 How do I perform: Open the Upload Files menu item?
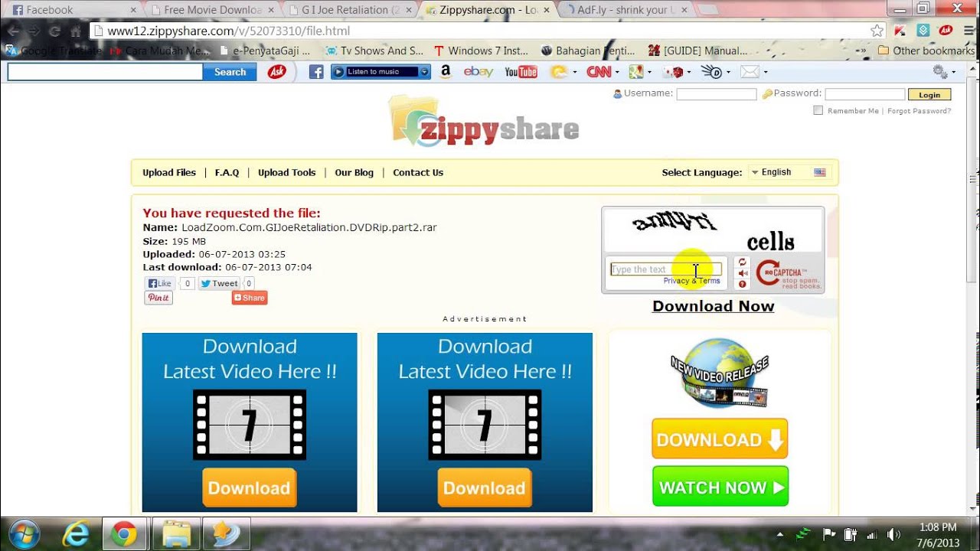pos(169,172)
